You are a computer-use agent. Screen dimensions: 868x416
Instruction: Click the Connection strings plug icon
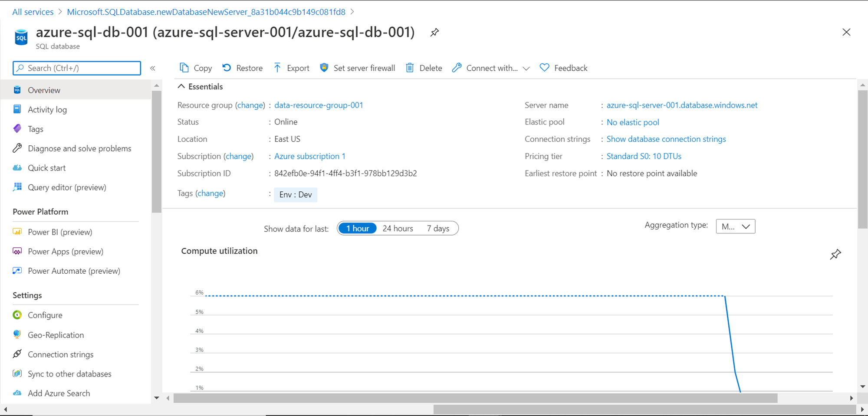point(17,354)
